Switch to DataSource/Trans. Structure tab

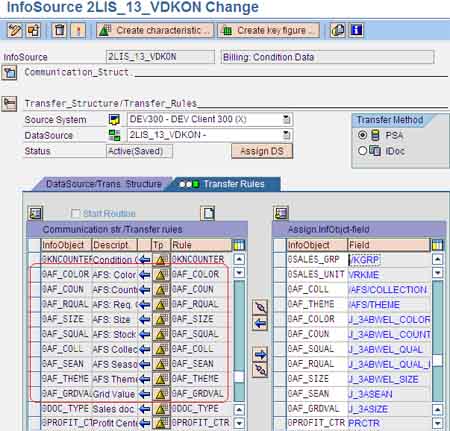point(103,184)
